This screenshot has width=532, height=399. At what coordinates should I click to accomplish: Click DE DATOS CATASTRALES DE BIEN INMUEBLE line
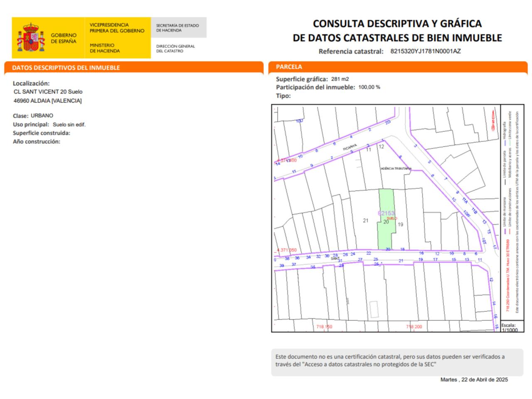pos(397,38)
